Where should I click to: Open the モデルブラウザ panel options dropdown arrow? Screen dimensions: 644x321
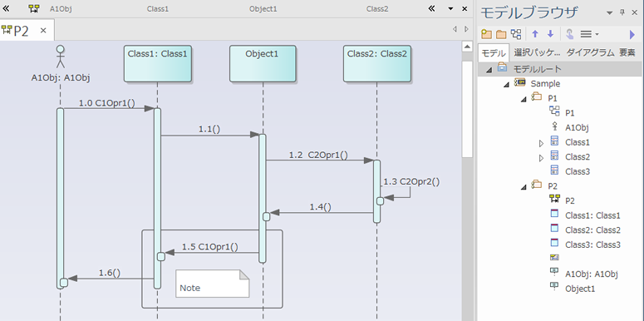click(x=609, y=12)
